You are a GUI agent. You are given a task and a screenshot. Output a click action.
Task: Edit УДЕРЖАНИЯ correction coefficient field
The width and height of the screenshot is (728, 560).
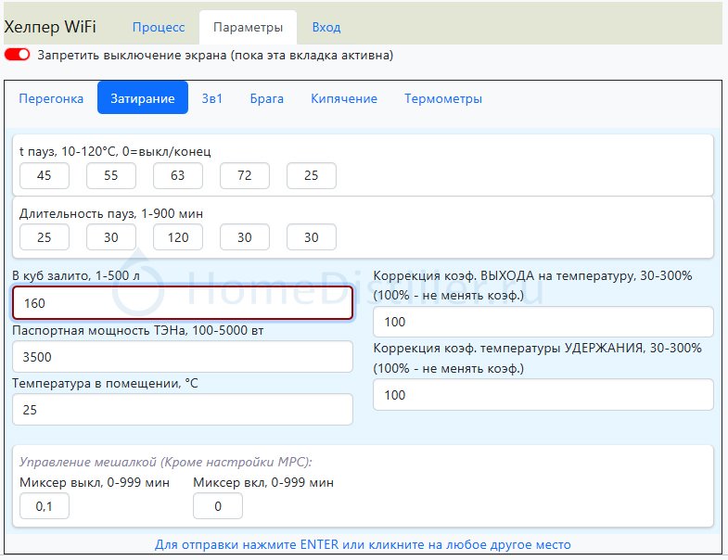pos(543,395)
